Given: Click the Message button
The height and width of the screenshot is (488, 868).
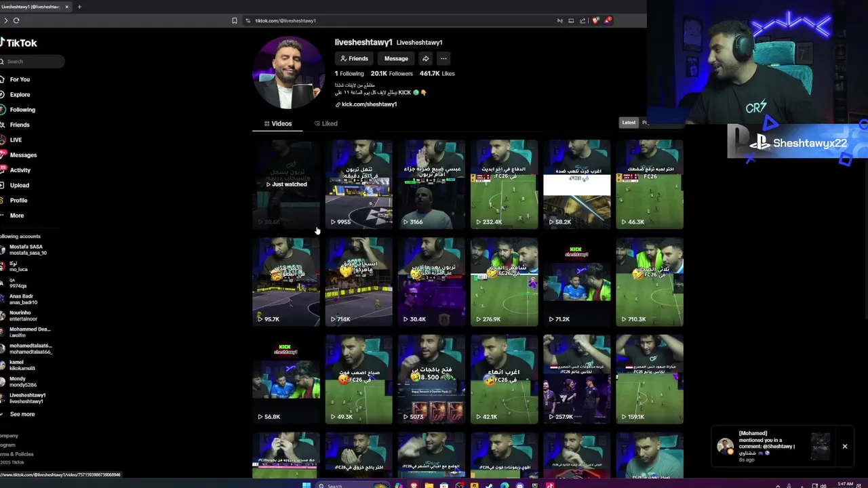Looking at the screenshot, I should tap(396, 58).
